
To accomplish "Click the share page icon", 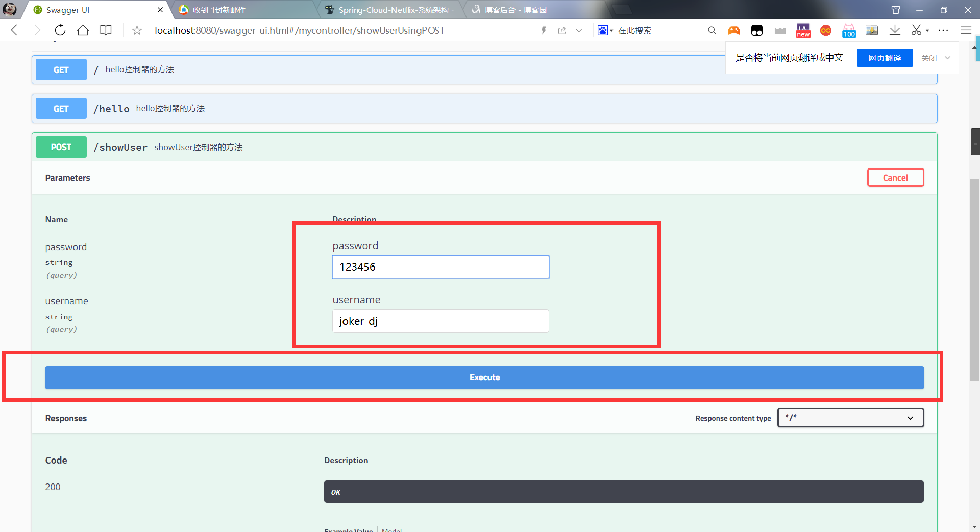I will click(562, 30).
